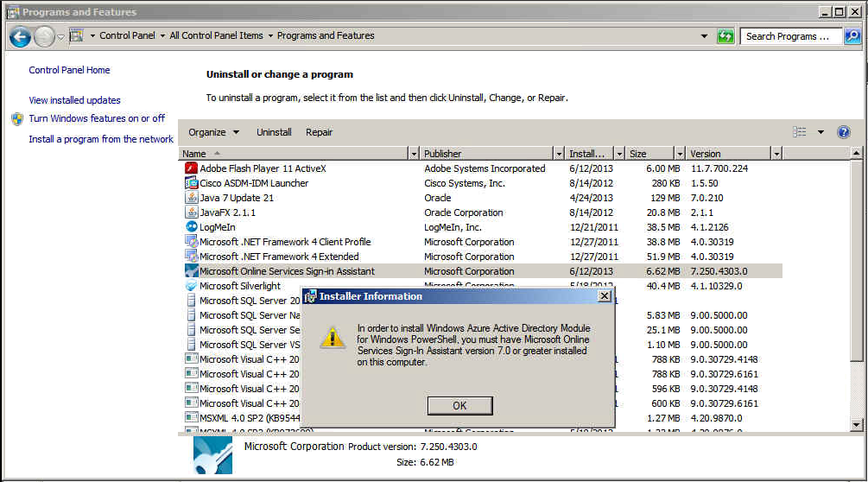This screenshot has height=482, width=868.
Task: Open Turn Windows features on or off
Action: (97, 118)
